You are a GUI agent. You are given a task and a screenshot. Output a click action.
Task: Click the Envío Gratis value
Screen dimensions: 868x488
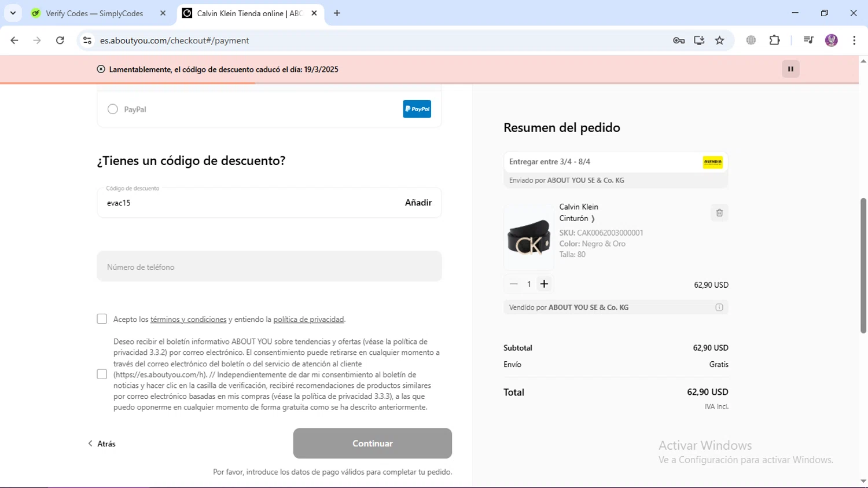(x=719, y=365)
